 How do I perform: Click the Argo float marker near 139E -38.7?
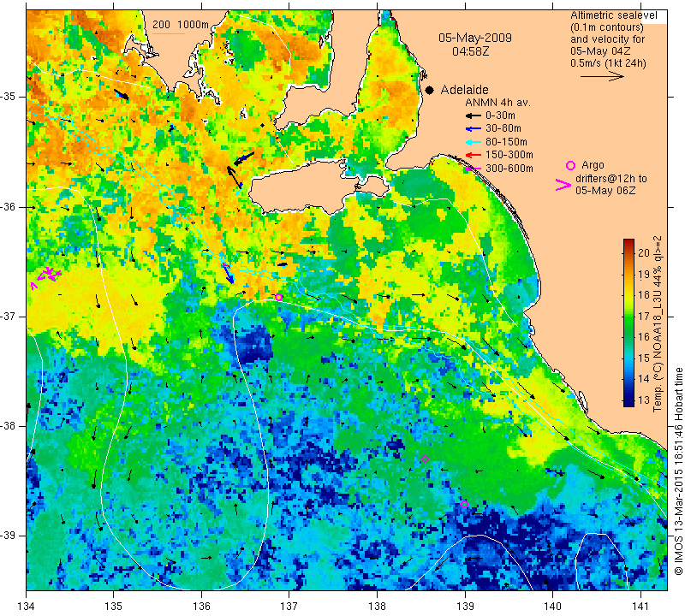coord(464,504)
